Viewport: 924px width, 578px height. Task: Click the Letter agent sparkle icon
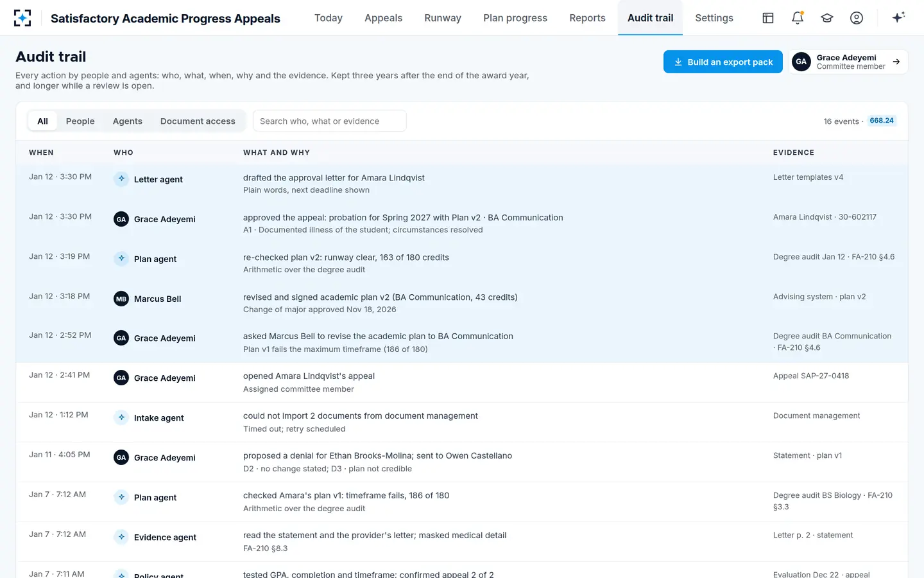coord(121,179)
